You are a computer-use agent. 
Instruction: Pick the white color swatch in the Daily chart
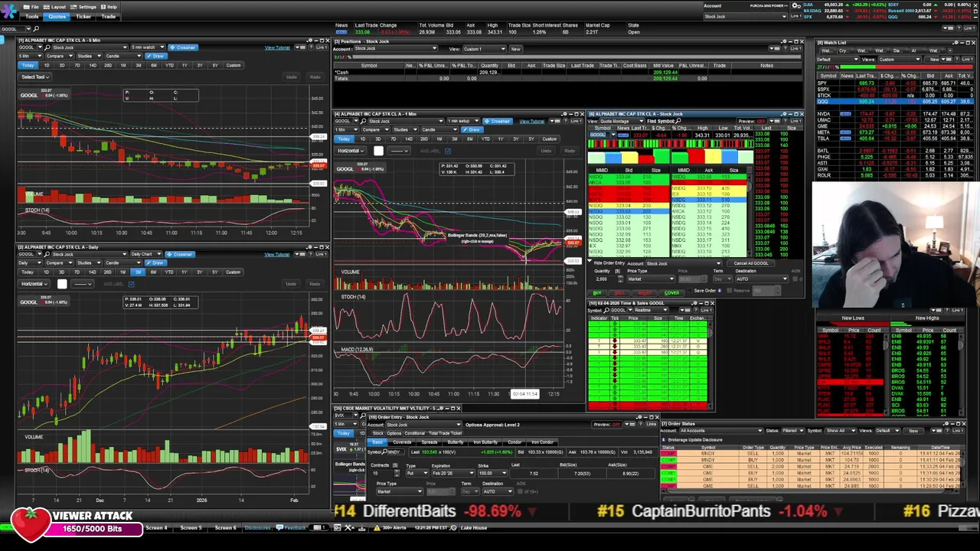[x=62, y=284]
